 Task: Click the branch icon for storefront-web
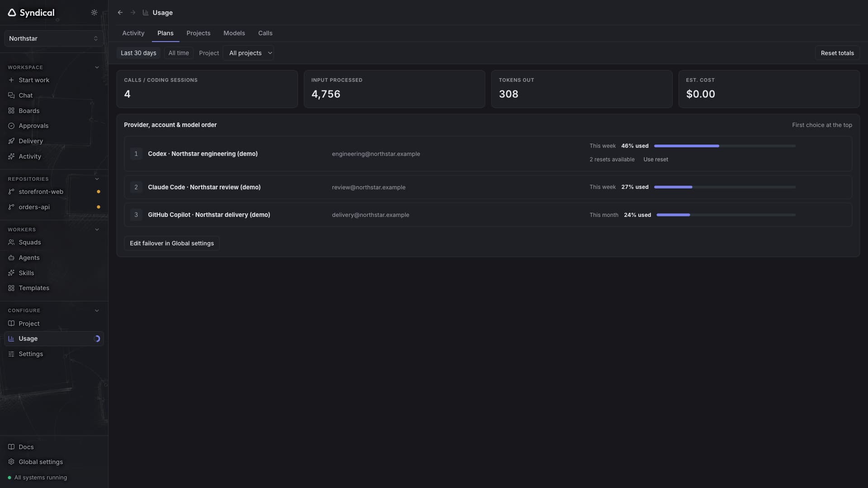11,192
